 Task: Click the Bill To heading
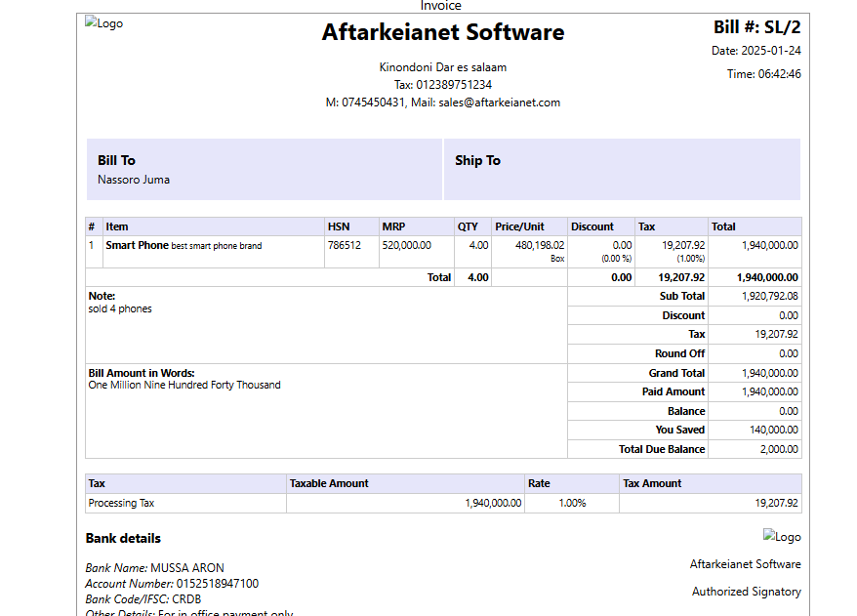pos(116,160)
